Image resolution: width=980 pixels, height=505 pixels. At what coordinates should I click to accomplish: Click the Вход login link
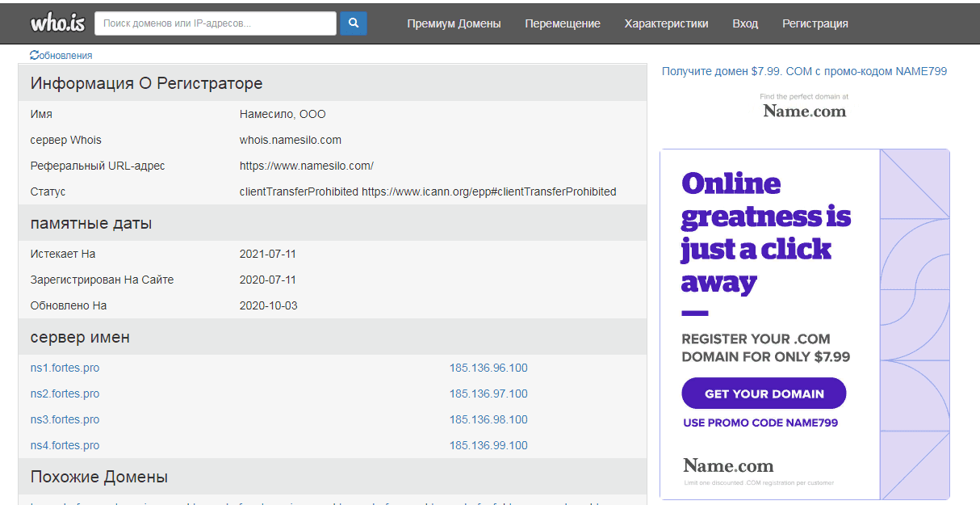click(x=745, y=23)
